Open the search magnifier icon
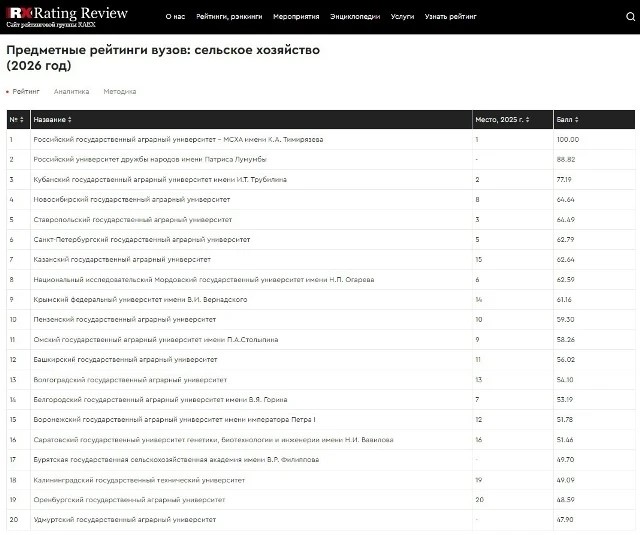The image size is (640, 535). click(631, 17)
